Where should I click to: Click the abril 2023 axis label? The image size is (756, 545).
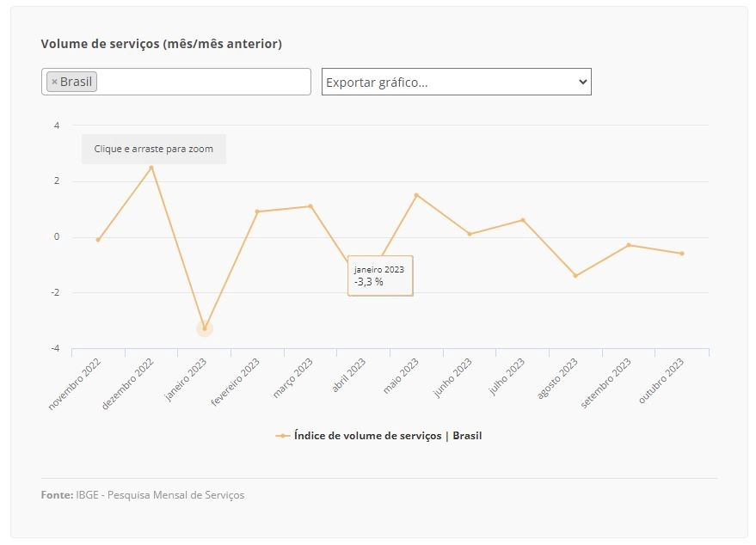click(x=349, y=376)
